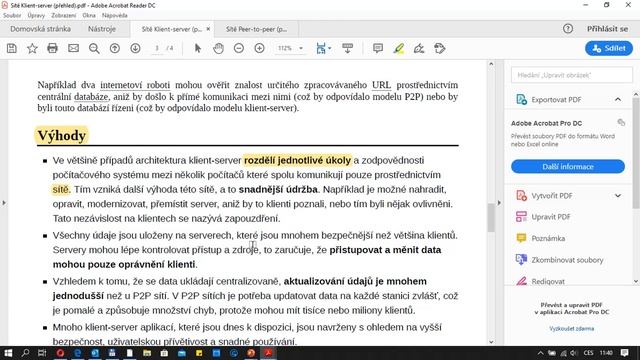The height and width of the screenshot is (360, 640).
Task: Zoom out with the minus icon
Action: click(239, 48)
